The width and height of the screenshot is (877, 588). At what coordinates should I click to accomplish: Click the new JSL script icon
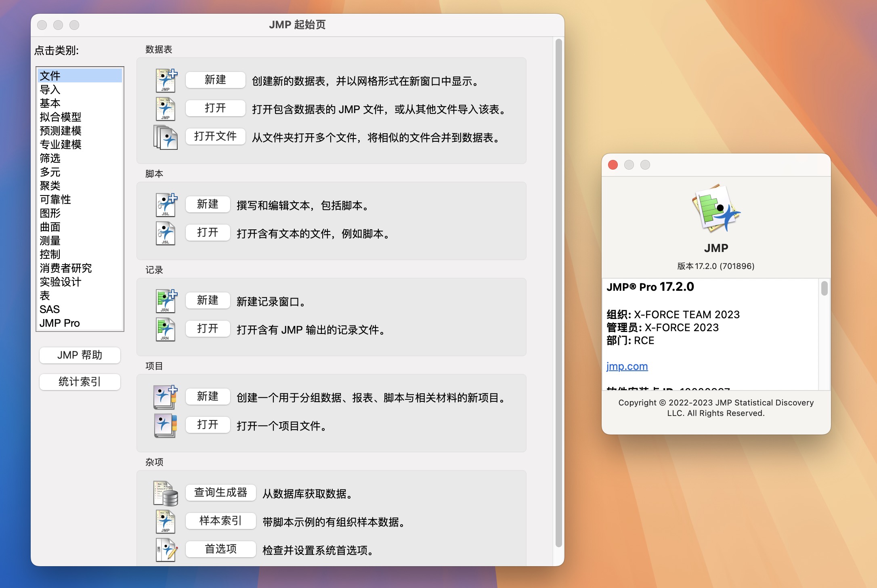tap(166, 205)
